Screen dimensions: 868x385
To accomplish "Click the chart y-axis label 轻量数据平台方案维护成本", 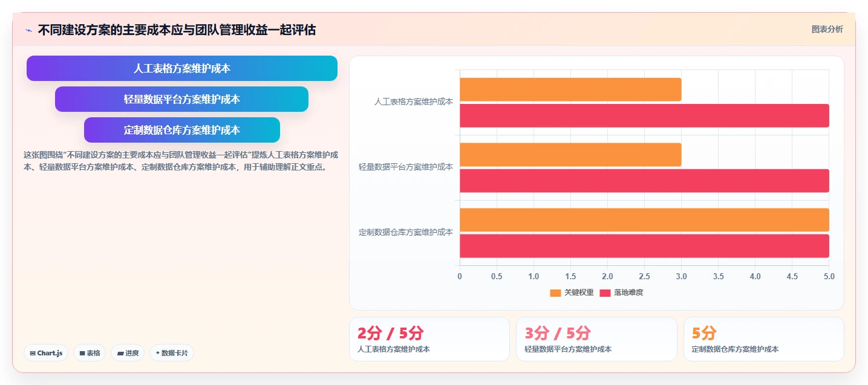I will (x=406, y=167).
